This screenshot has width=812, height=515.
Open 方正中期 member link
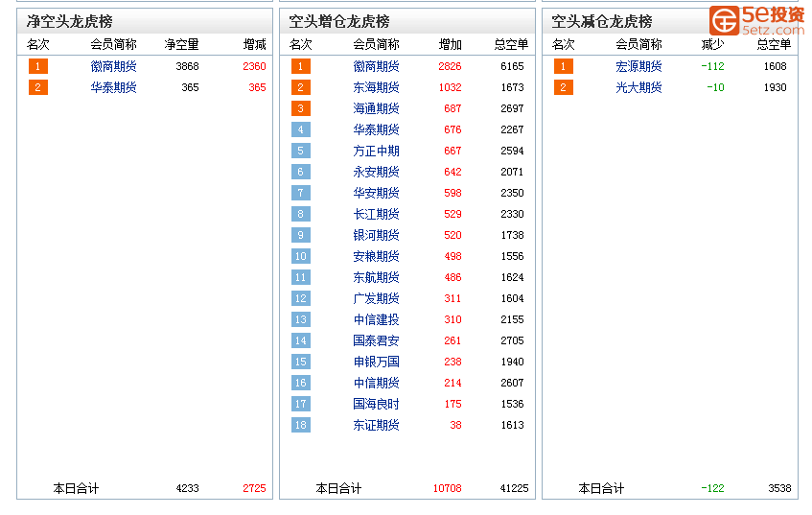coord(376,151)
